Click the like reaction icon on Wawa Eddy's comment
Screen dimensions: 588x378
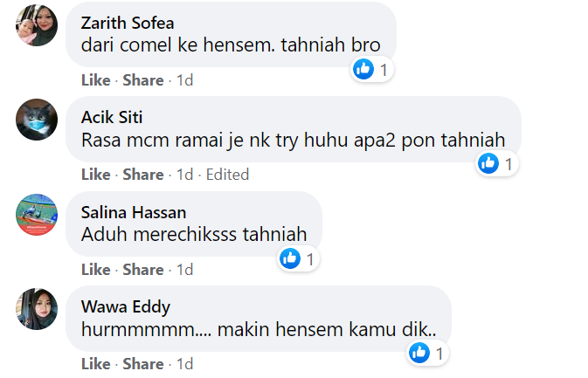420,353
